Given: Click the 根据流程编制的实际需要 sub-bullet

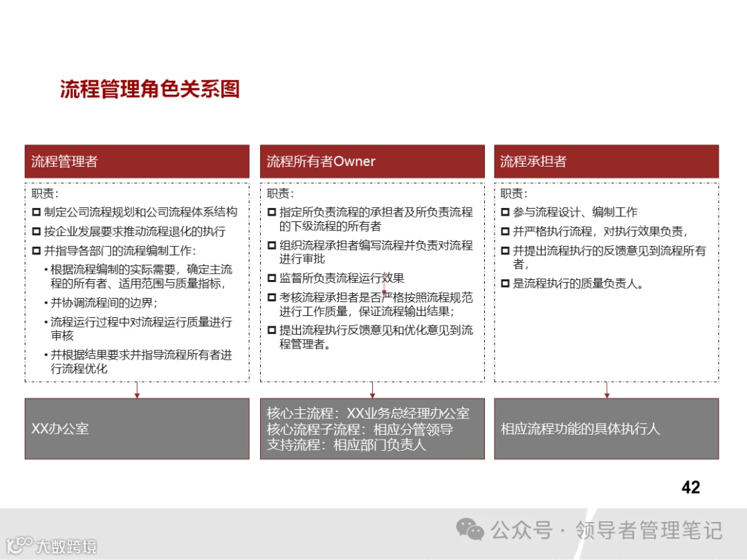Looking at the screenshot, I should (138, 276).
